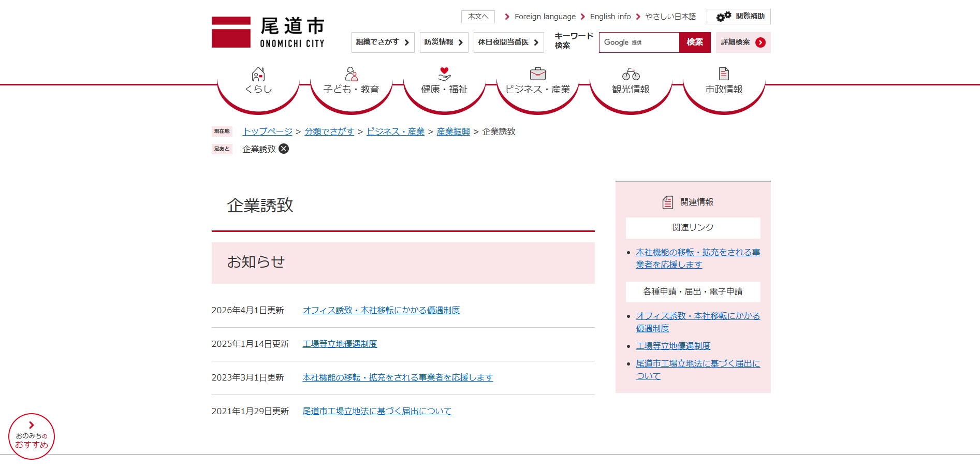The height and width of the screenshot is (467, 980).
Task: Open the くらし house icon menu
Action: coord(258,74)
